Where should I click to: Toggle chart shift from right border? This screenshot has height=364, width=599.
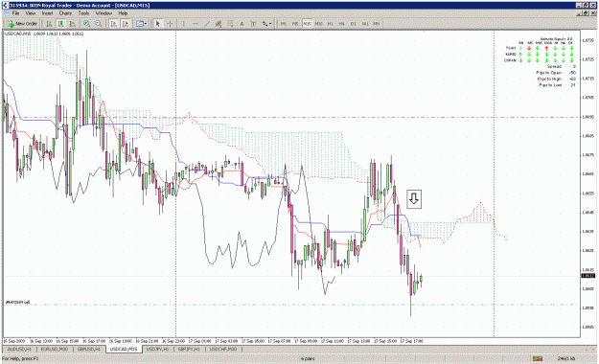[x=126, y=24]
